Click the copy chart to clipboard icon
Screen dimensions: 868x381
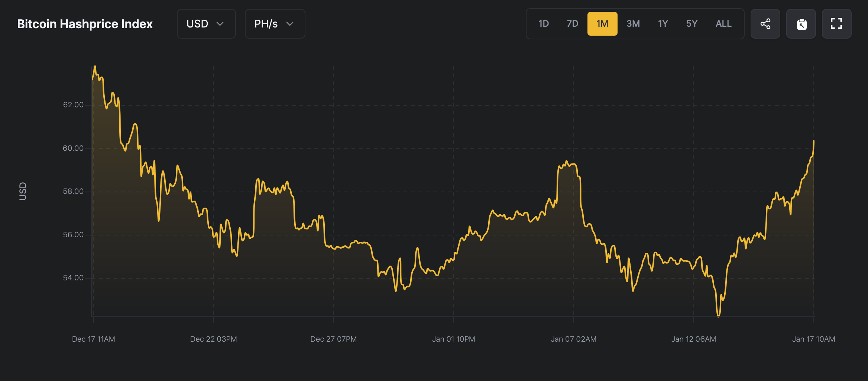(x=801, y=24)
